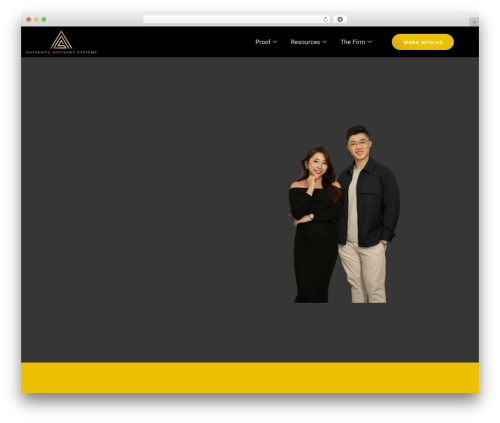
Task: Open The Firm menu
Action: pyautogui.click(x=353, y=42)
